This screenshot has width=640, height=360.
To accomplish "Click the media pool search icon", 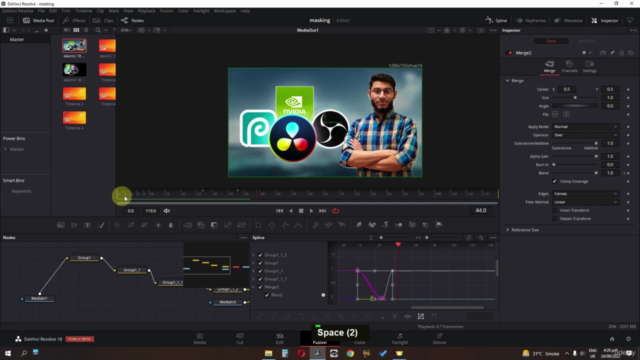I will click(98, 30).
